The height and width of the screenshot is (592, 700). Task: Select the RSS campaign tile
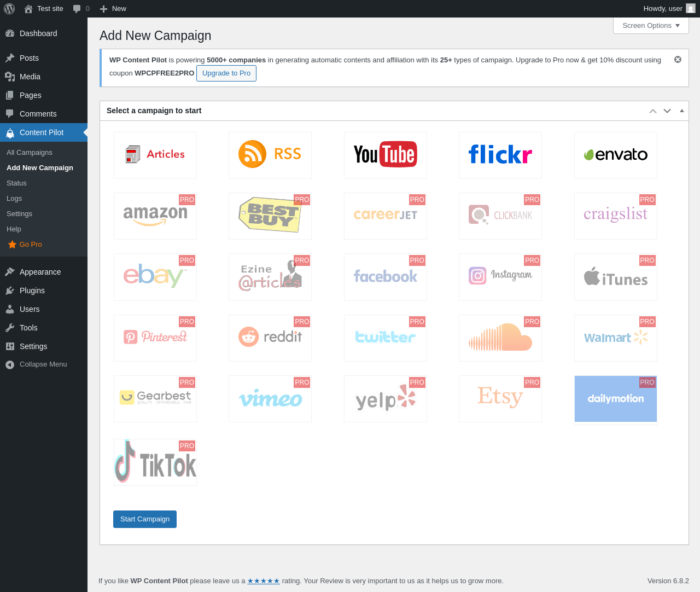tap(270, 155)
